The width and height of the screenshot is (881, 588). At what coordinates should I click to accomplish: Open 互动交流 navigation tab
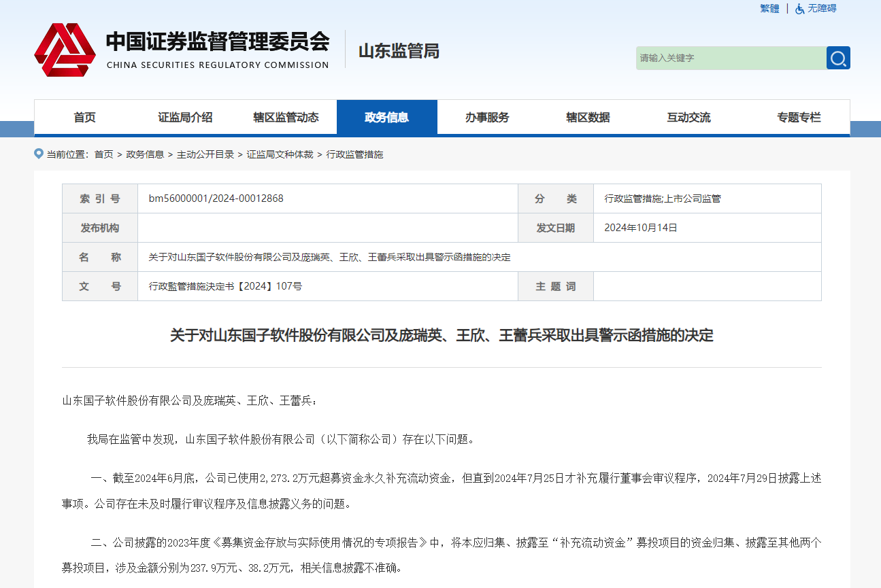[688, 118]
